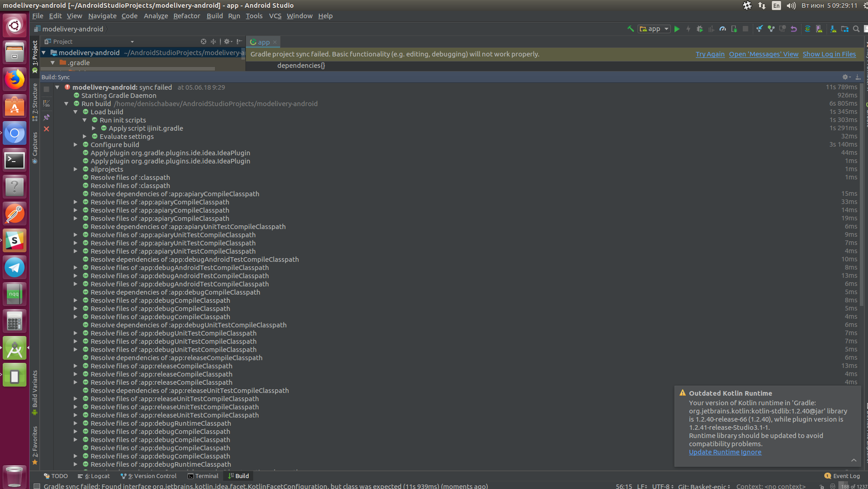Toggle the 7: Structure side tool window

pyautogui.click(x=35, y=102)
